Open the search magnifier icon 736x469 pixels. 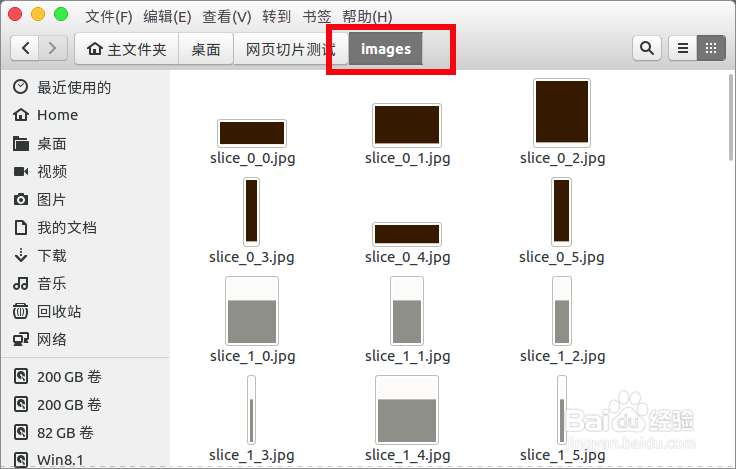point(647,48)
